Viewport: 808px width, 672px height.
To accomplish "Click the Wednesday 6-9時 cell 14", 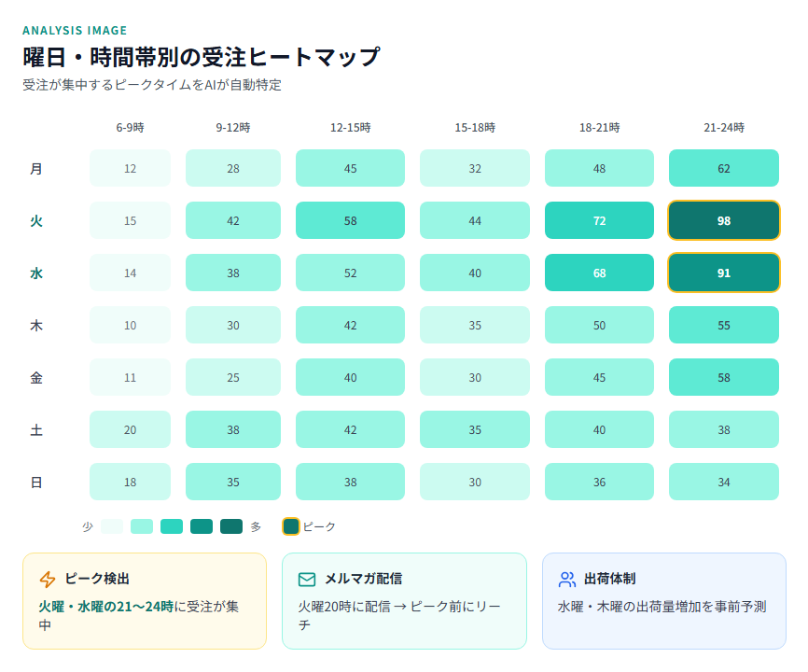I will tap(130, 273).
